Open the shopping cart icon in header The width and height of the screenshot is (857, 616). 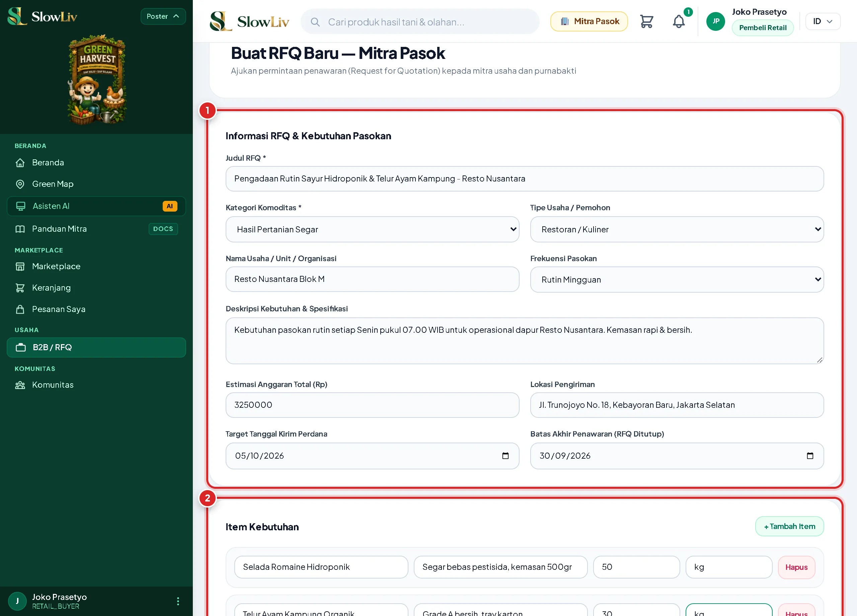(646, 21)
